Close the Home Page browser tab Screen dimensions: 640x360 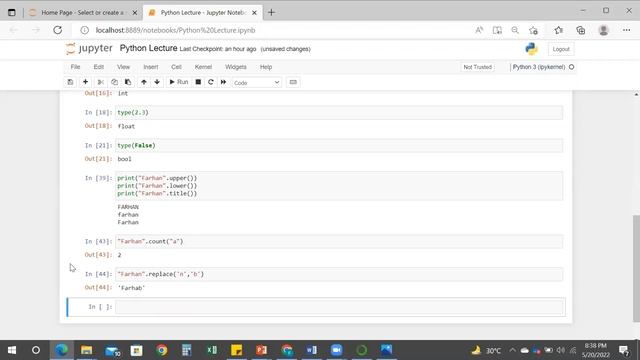[x=135, y=13]
